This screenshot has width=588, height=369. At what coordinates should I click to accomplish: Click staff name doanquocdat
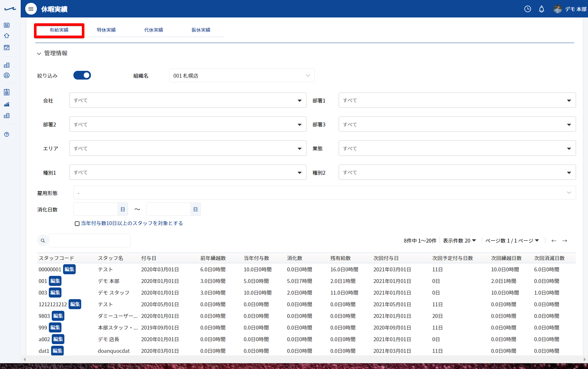point(114,351)
